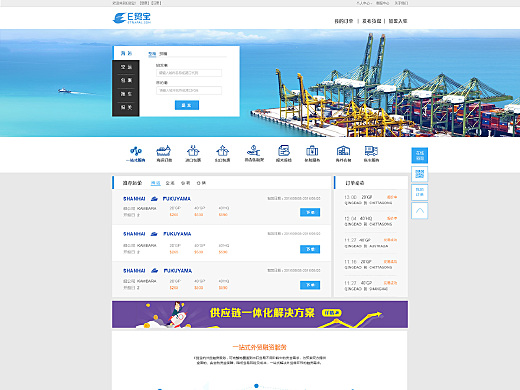Screen dimensions: 520x390
Task: Select 海运 tab in search panel
Action: (126, 53)
